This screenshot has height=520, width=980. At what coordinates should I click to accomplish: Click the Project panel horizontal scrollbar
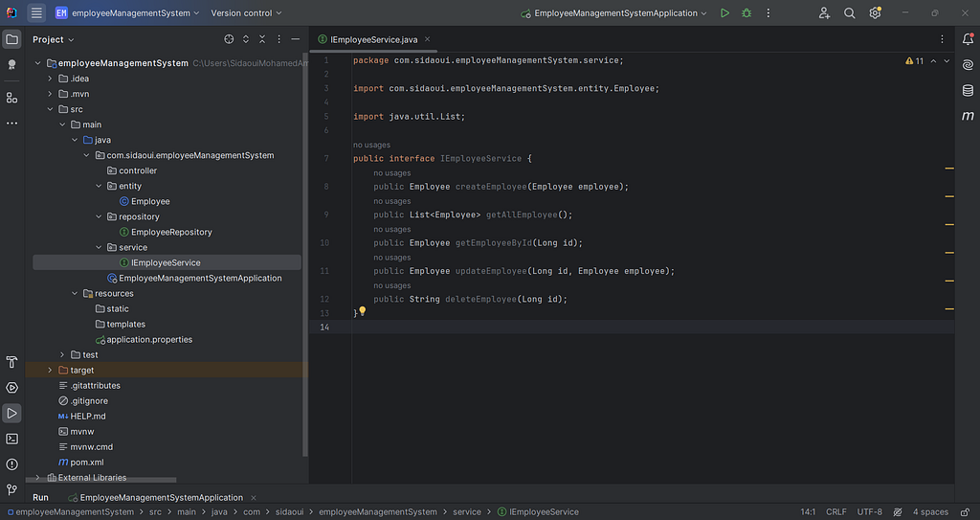click(x=102, y=480)
